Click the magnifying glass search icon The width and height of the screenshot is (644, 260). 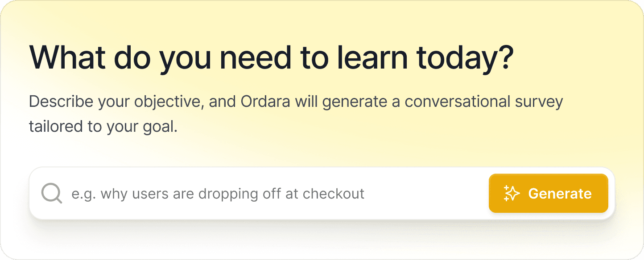click(x=52, y=194)
